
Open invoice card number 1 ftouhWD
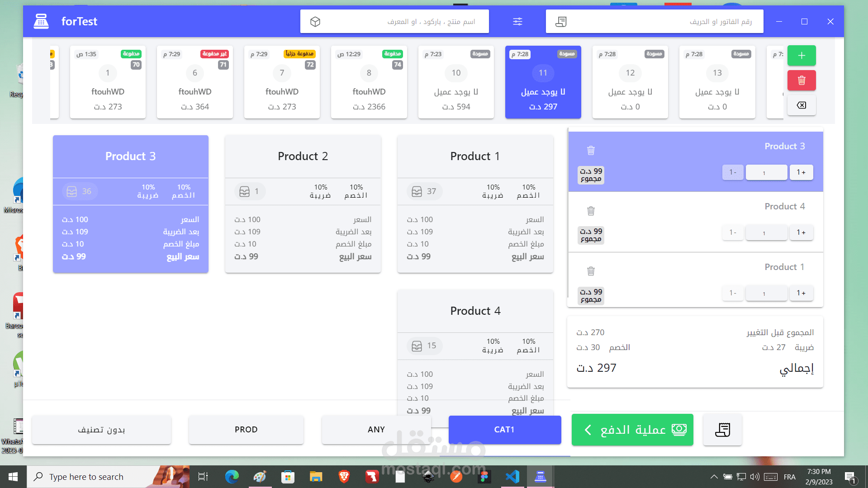point(108,82)
